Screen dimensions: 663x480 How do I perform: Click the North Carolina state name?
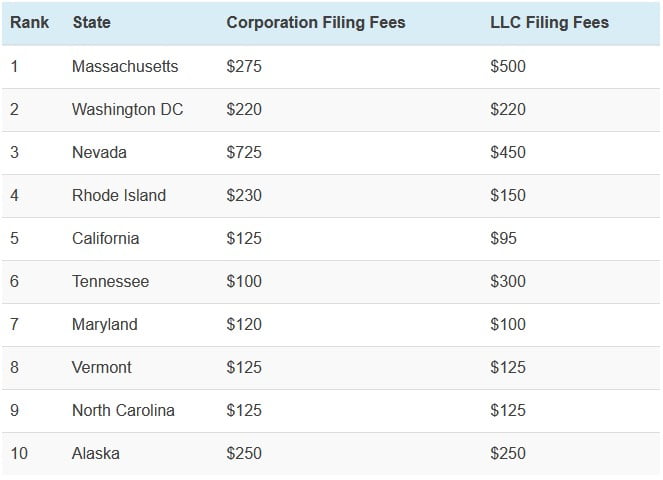(123, 410)
